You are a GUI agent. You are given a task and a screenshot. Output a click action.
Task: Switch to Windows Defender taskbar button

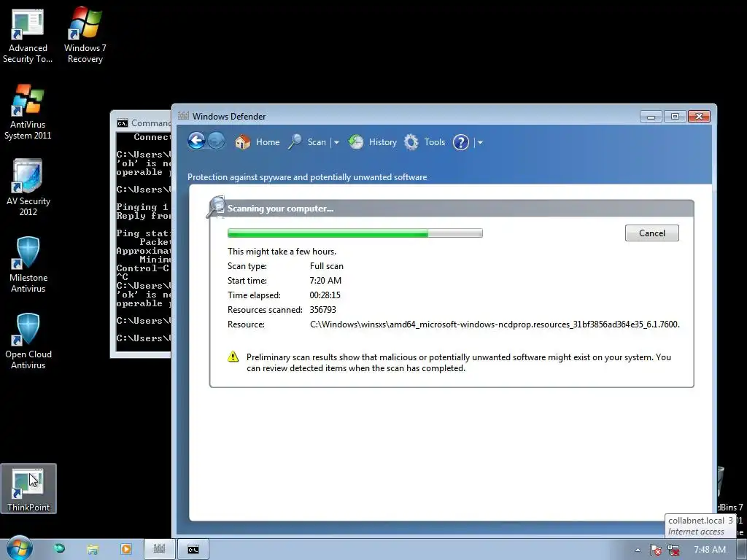[x=160, y=549]
